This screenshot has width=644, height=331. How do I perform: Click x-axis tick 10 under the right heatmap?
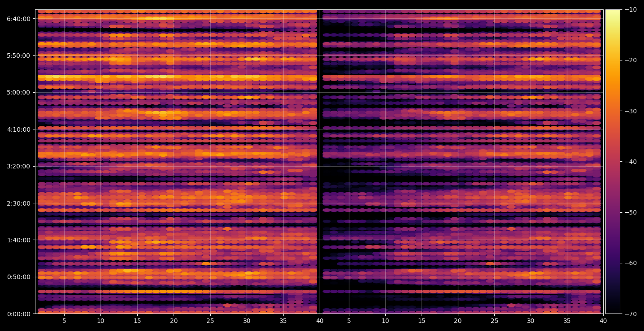(x=385, y=321)
